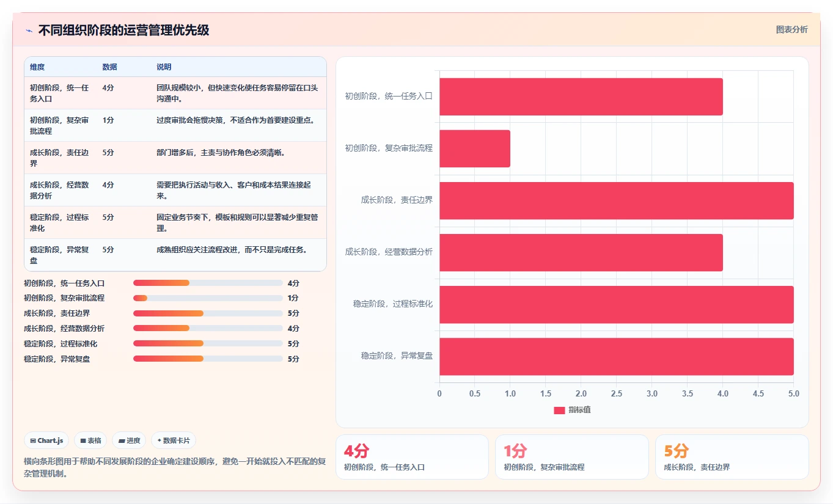This screenshot has width=833, height=504.
Task: Click the Chart.js tag
Action: point(46,440)
